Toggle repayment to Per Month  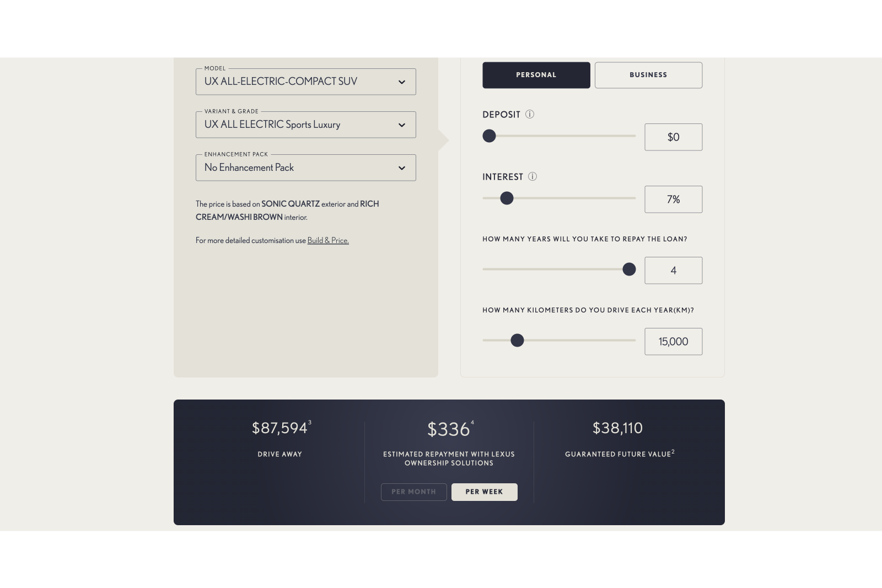click(413, 492)
